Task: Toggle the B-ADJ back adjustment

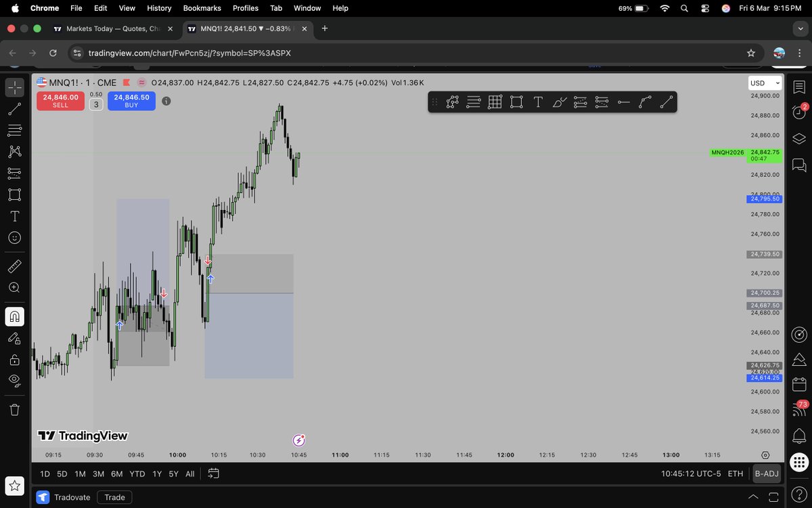Action: coord(767,474)
